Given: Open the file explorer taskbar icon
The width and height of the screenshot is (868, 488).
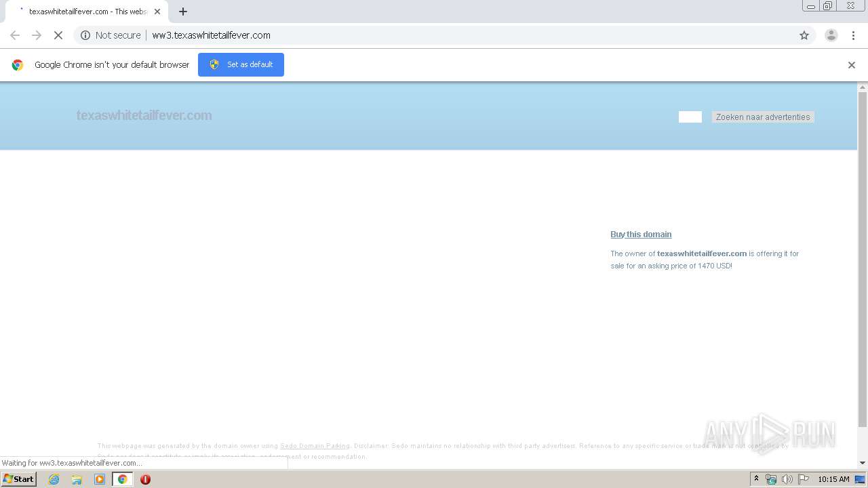Looking at the screenshot, I should [x=77, y=479].
